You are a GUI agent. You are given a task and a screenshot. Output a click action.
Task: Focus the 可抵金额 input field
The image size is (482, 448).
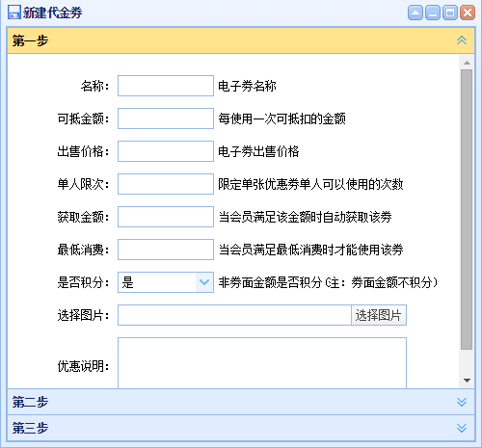166,119
